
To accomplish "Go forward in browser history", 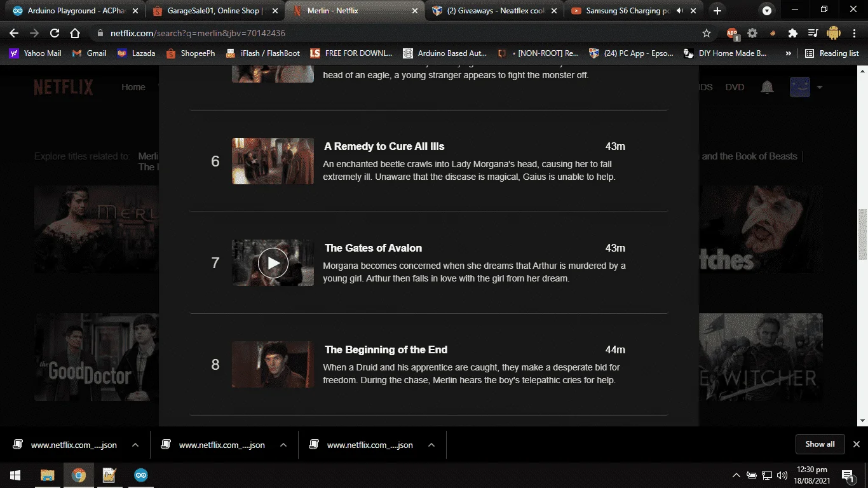I will click(x=34, y=33).
